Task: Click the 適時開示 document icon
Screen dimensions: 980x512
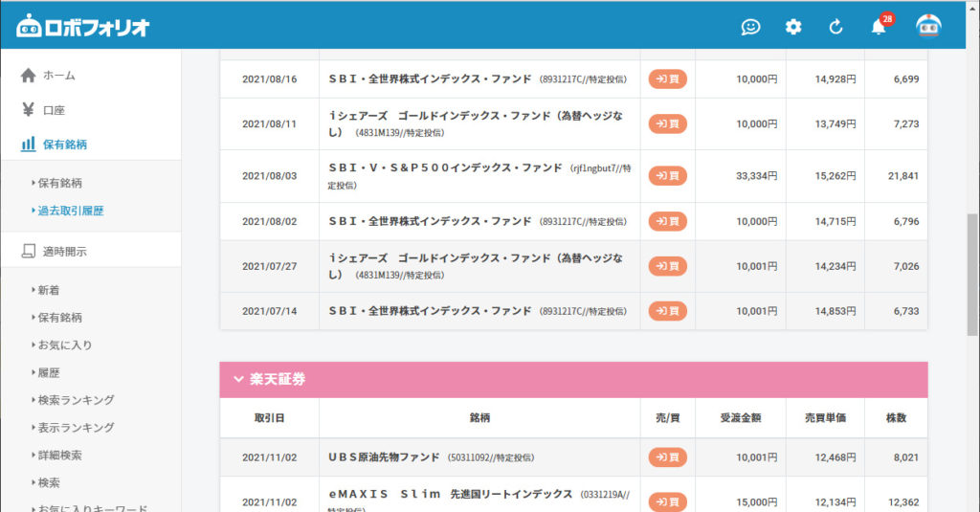Action: pos(28,252)
